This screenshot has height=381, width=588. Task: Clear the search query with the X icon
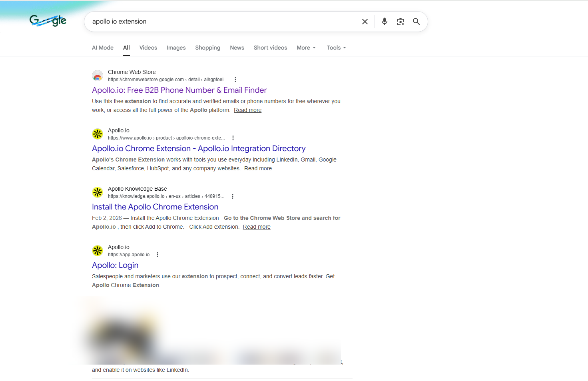(365, 22)
